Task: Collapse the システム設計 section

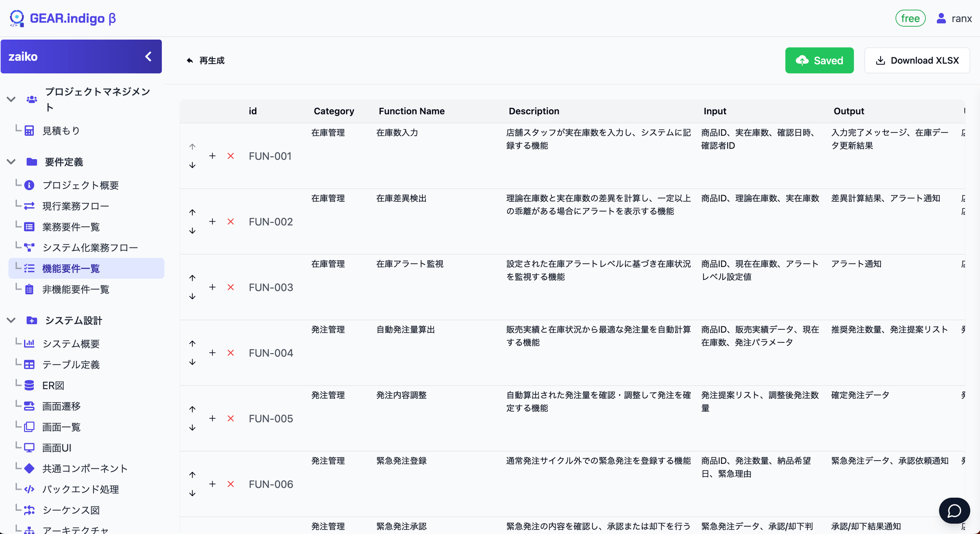Action: tap(11, 320)
